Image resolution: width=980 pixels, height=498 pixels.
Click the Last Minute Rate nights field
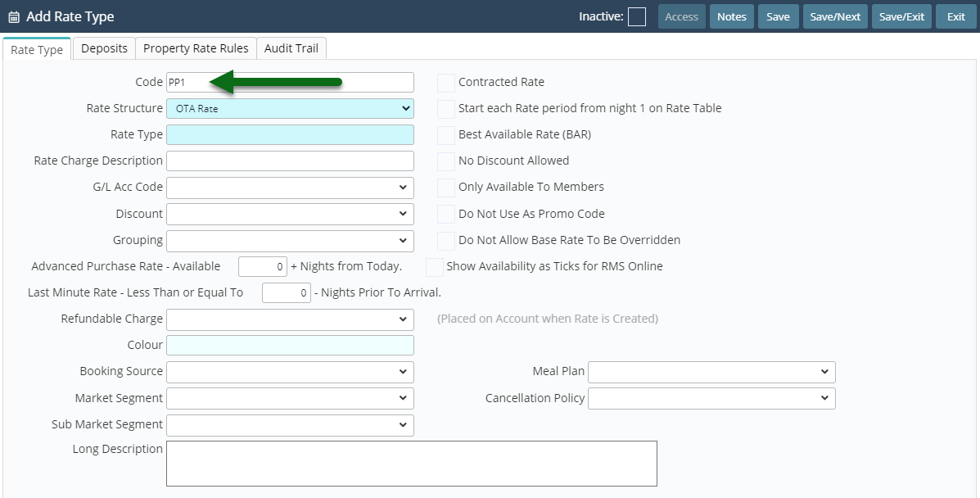point(287,292)
